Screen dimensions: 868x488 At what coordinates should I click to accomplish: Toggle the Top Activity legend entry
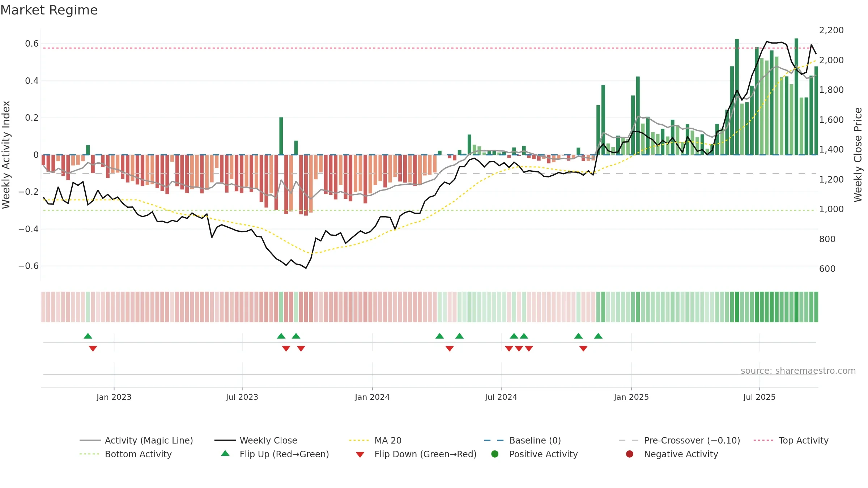pos(791,440)
